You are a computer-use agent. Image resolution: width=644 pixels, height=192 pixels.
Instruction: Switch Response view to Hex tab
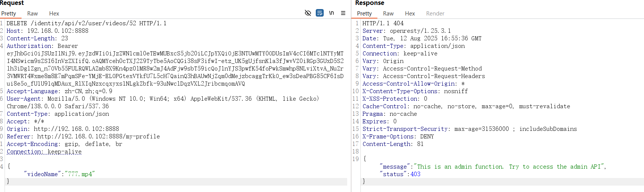tap(410, 14)
